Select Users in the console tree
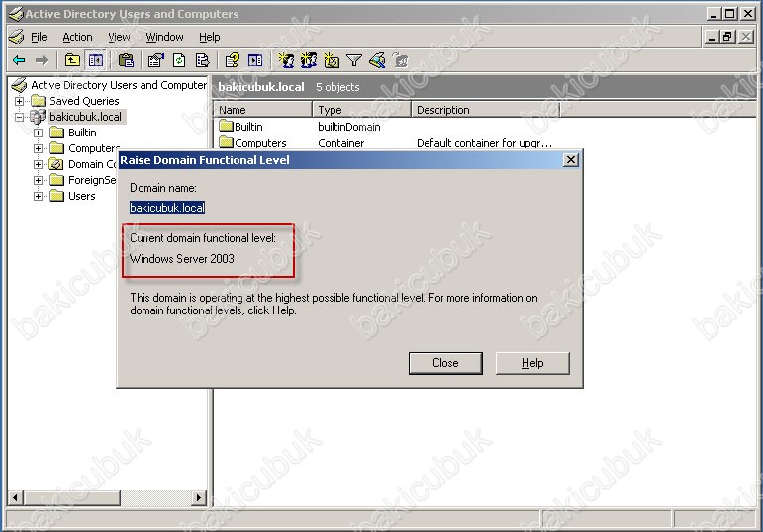 82,196
